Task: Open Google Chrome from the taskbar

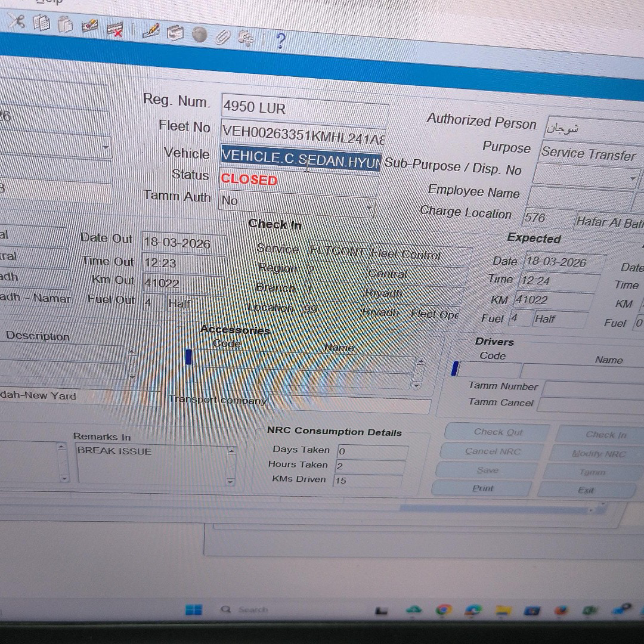Action: 442,610
